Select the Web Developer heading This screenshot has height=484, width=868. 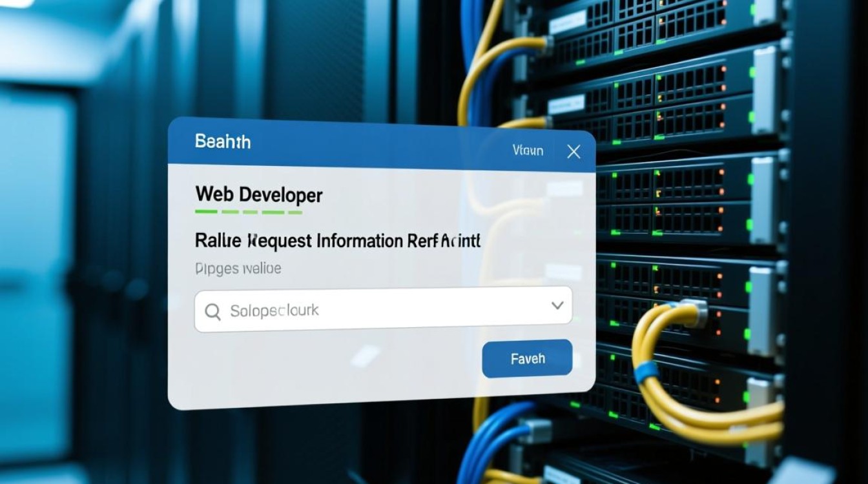[258, 194]
